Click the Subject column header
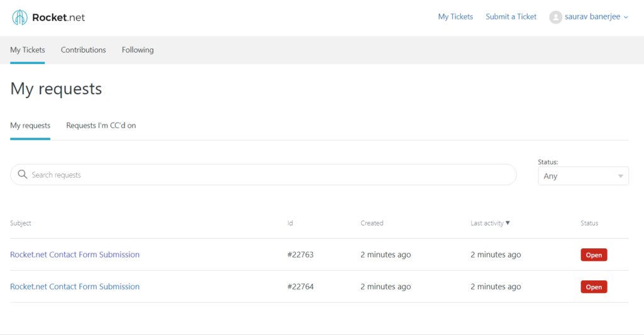This screenshot has height=335, width=644. pos(21,223)
